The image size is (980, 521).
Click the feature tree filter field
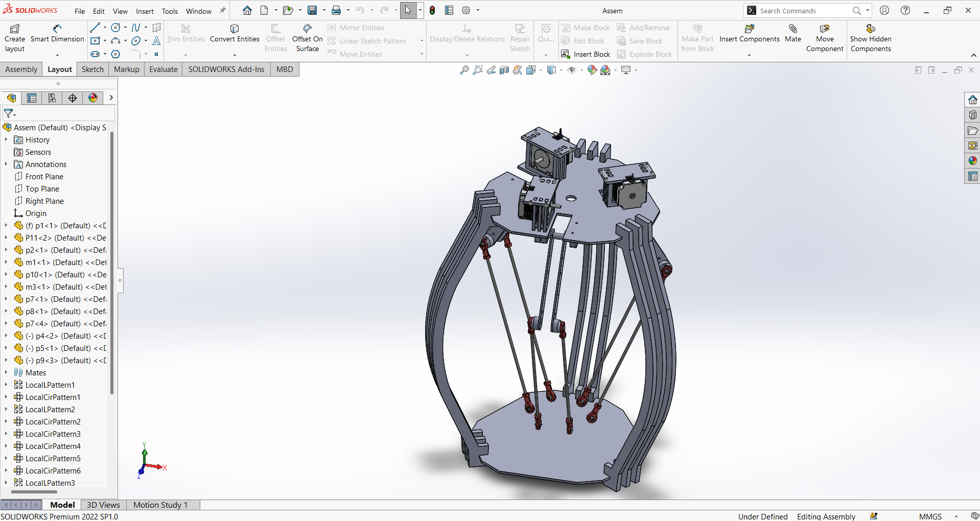59,113
